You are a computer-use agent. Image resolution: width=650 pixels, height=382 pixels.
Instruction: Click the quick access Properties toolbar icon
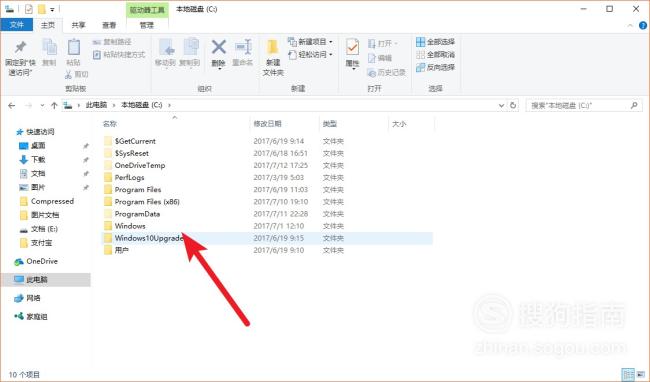tap(29, 9)
